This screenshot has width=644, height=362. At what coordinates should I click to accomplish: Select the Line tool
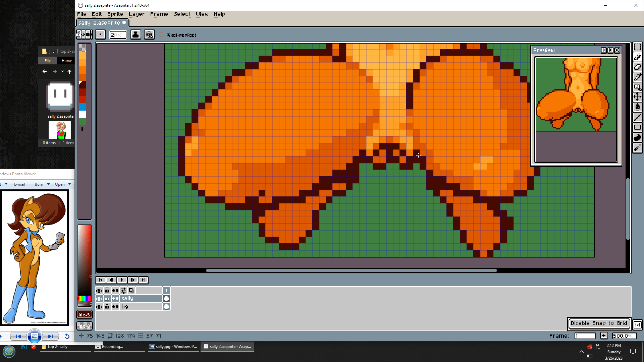637,117
